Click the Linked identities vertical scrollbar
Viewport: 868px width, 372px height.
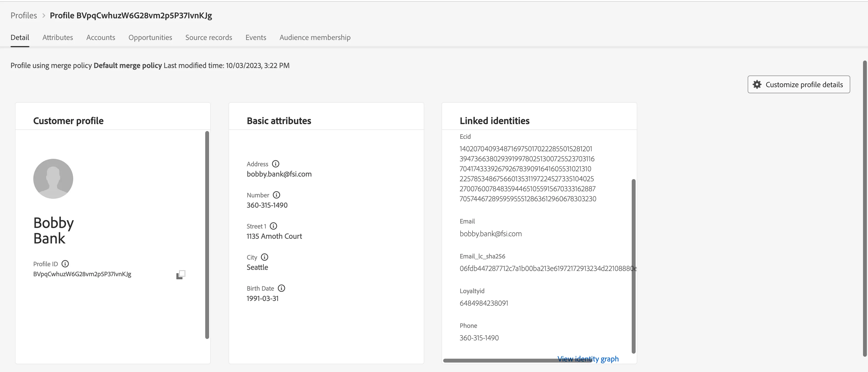tap(633, 267)
